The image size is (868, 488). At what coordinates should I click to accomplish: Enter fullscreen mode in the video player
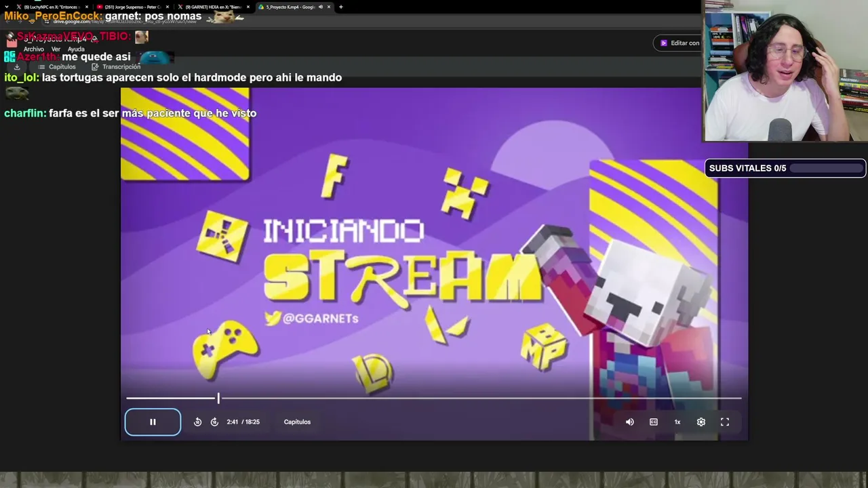[725, 422]
